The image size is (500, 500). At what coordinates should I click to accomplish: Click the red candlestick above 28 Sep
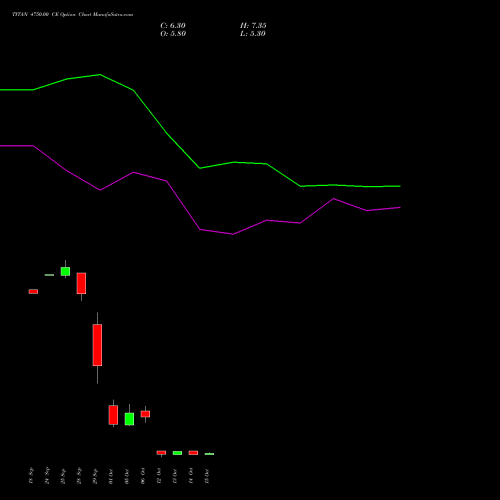tap(81, 283)
